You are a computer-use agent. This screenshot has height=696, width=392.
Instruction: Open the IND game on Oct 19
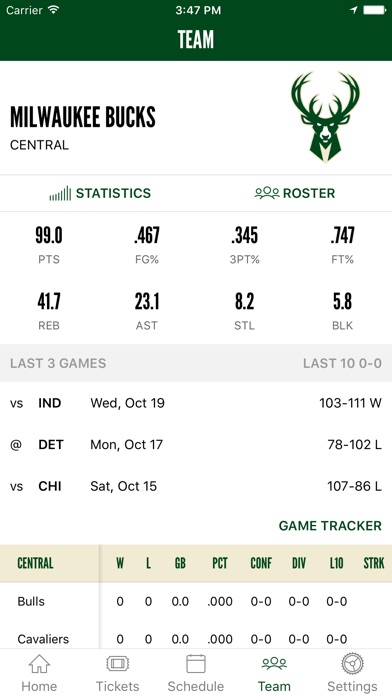click(196, 403)
